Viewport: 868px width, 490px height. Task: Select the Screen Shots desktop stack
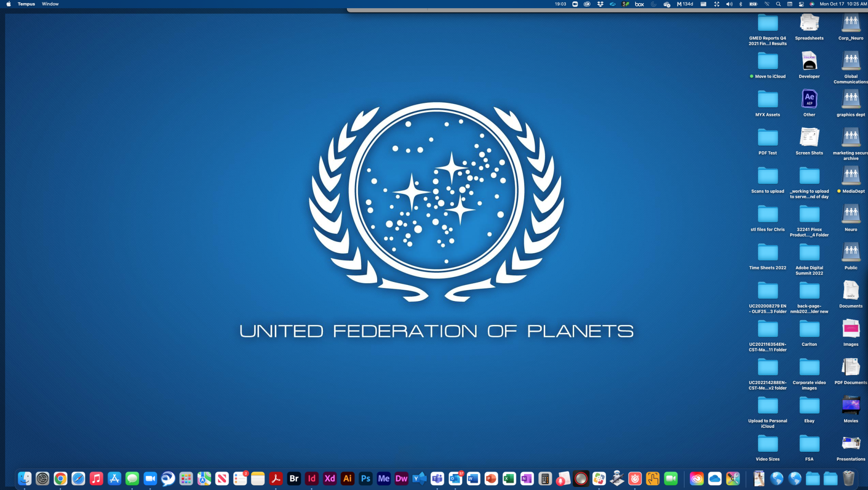tap(809, 142)
